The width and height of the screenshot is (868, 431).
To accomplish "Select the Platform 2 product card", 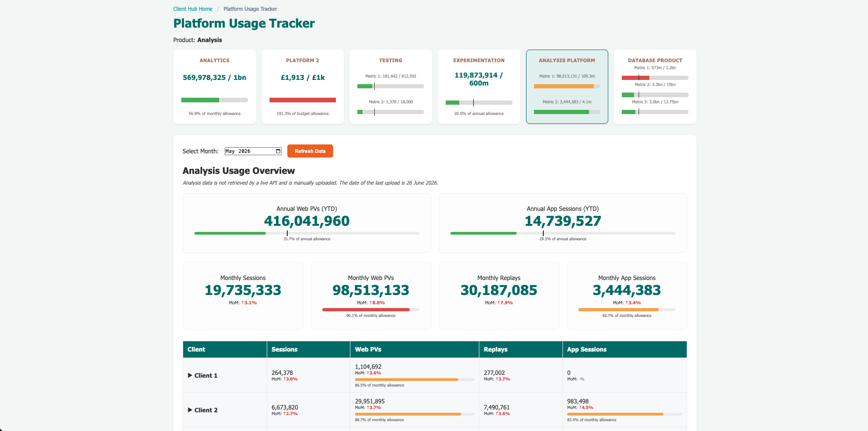I will pos(303,86).
